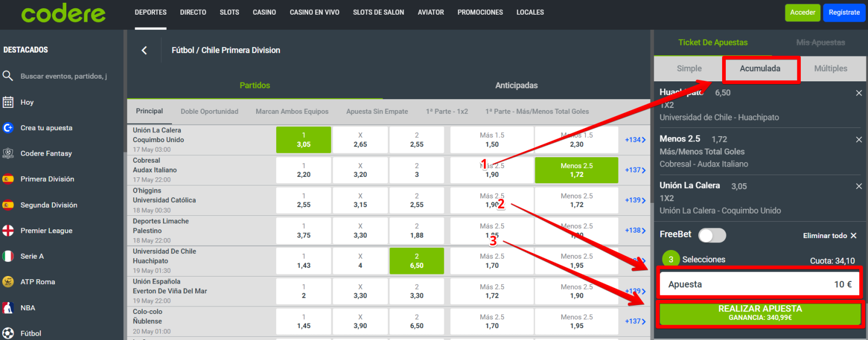
Task: Expand +137 markets for Colo-colo match
Action: [x=635, y=322]
